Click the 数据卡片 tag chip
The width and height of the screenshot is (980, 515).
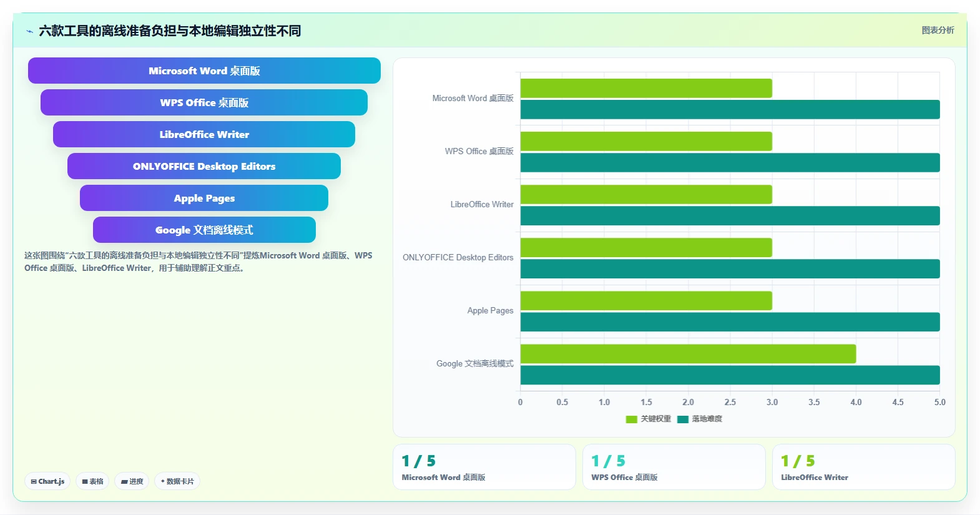click(177, 481)
